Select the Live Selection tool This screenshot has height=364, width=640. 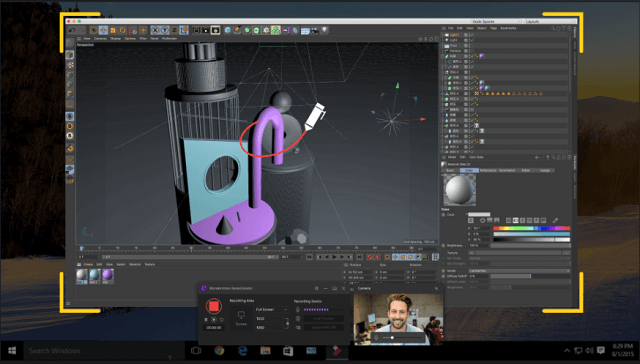point(93,30)
